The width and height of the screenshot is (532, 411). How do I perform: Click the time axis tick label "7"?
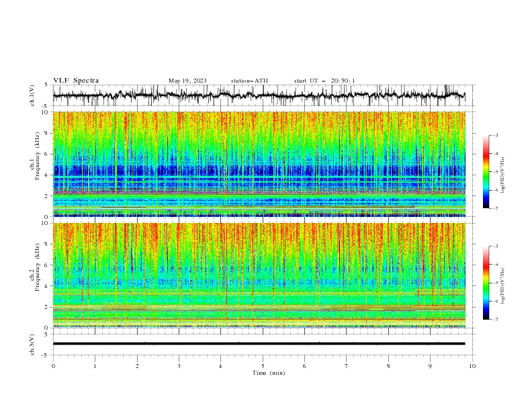(x=347, y=366)
